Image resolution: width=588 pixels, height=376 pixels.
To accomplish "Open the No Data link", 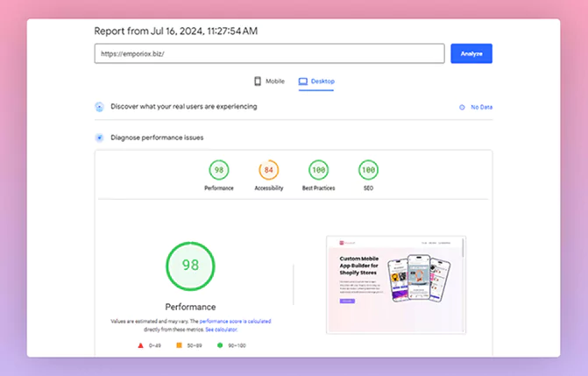I will tap(481, 107).
